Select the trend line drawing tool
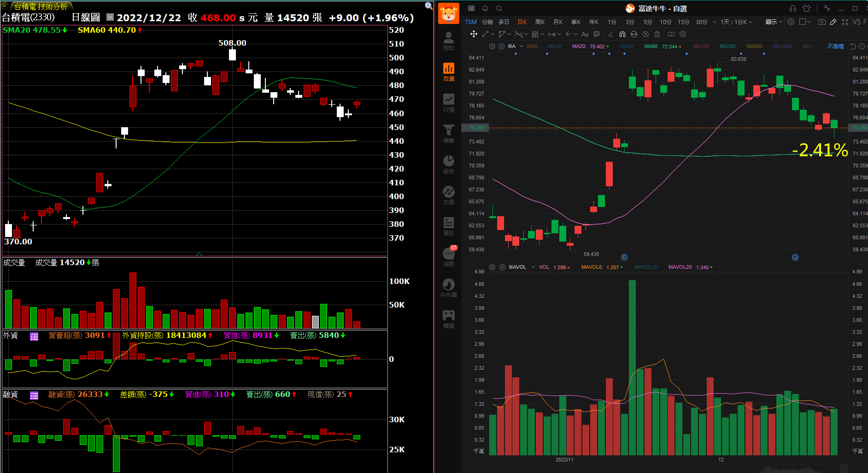 click(486, 34)
